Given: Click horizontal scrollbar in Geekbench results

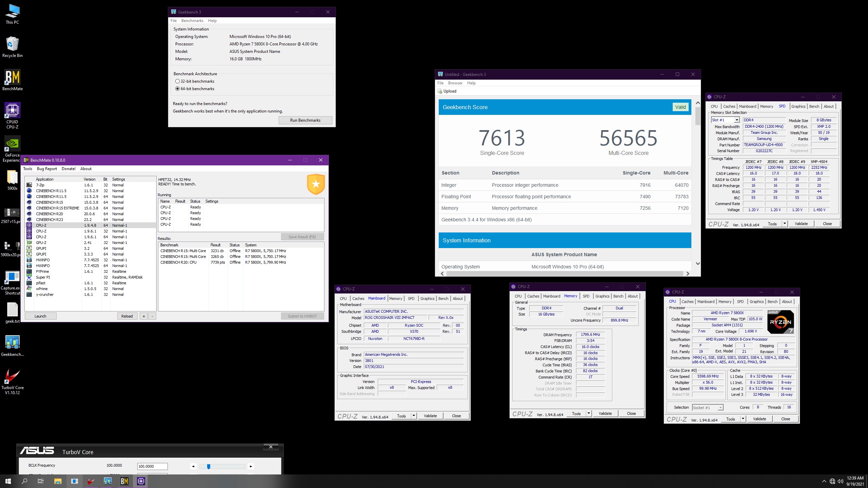Looking at the screenshot, I should [565, 273].
